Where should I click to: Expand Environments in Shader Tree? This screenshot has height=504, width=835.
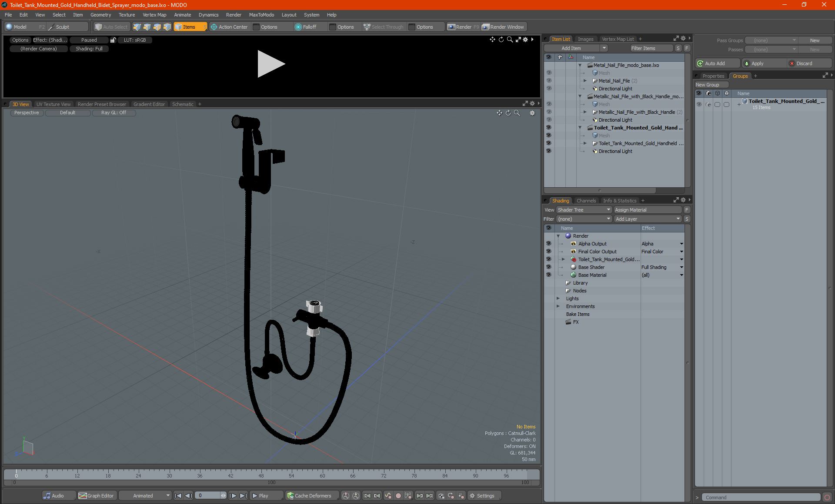[558, 306]
